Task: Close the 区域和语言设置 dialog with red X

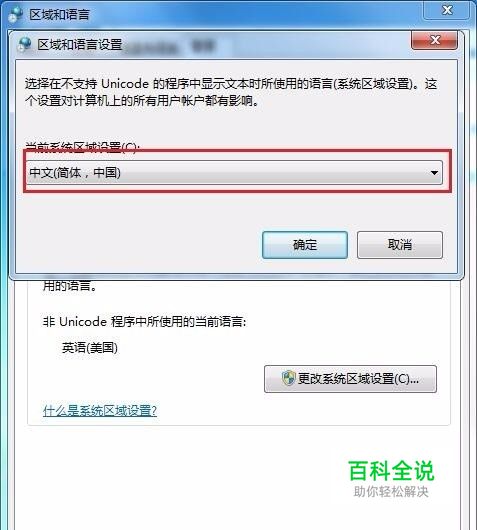Action: pyautogui.click(x=434, y=40)
